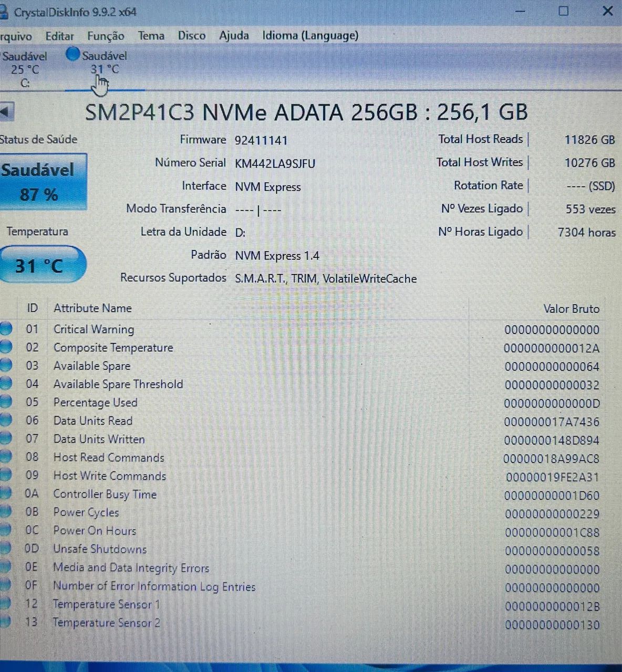This screenshot has height=672, width=622.
Task: Click raw value 00000019FE2A31
Action: coord(553,477)
